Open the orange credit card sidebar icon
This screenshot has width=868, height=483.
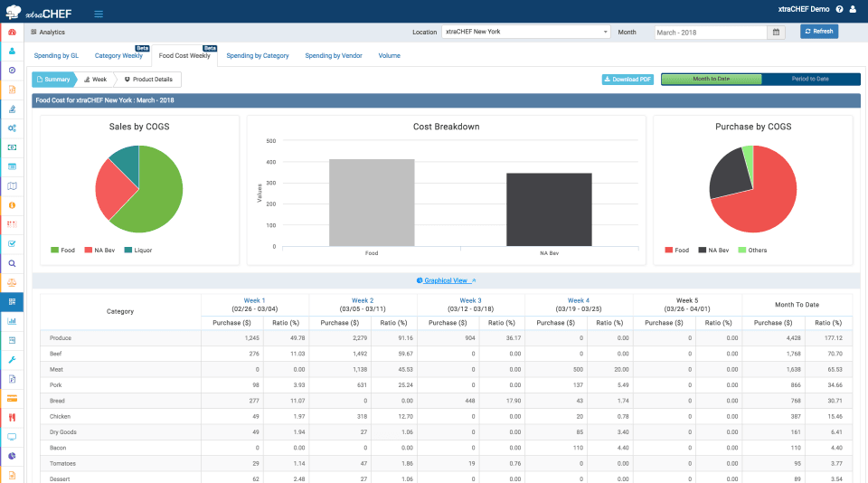[x=12, y=398]
